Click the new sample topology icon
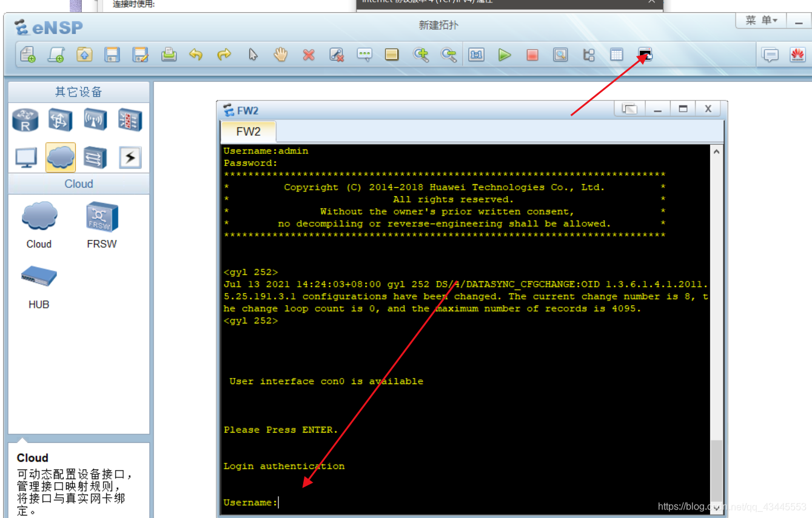Viewport: 812px width, 518px height. click(x=56, y=55)
